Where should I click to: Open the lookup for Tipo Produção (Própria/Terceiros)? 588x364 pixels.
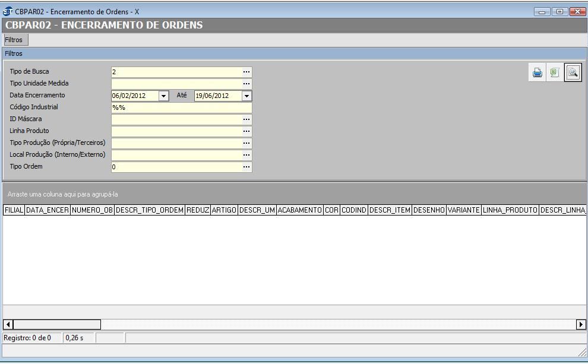coord(246,143)
